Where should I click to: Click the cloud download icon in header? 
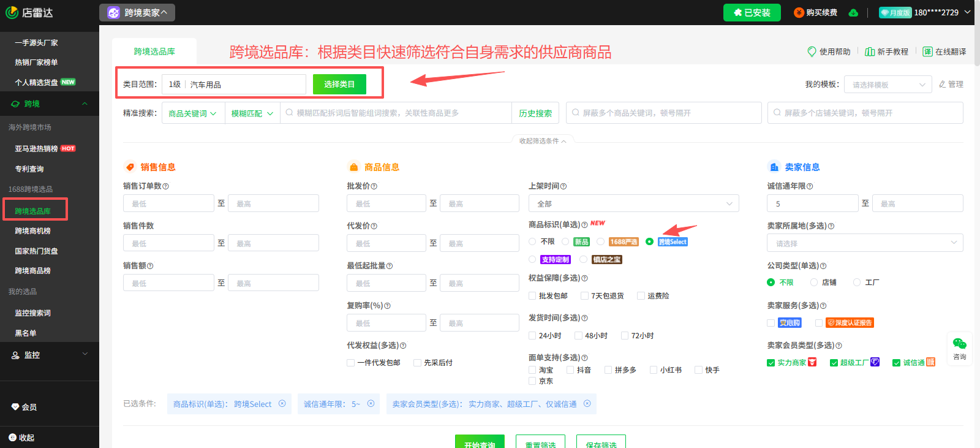click(853, 13)
